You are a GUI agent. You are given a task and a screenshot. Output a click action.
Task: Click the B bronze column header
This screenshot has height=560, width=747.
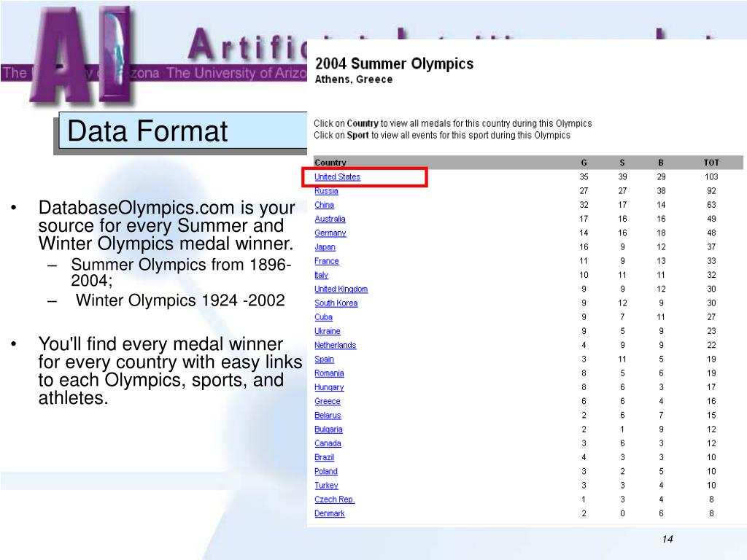pyautogui.click(x=661, y=163)
